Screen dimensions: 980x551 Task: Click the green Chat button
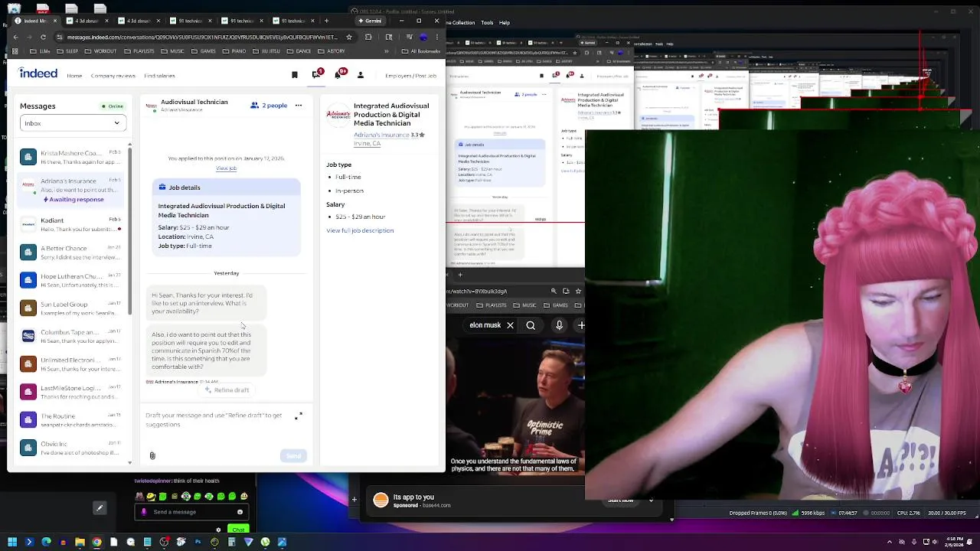coord(238,530)
